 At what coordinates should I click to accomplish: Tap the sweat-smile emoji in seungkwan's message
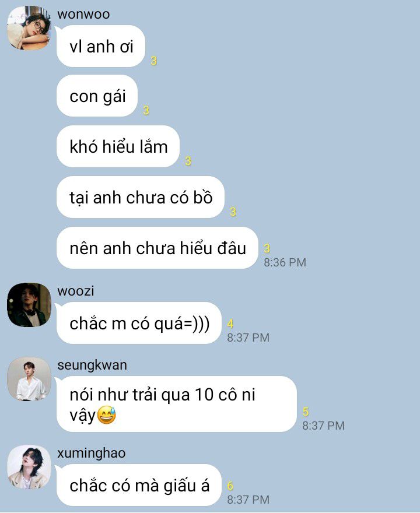107,415
